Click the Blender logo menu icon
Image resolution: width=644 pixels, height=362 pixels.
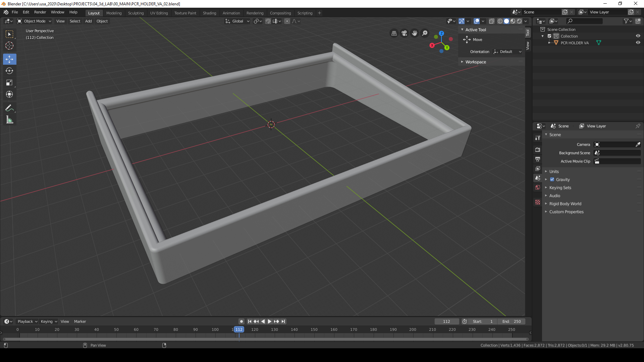coord(6,12)
